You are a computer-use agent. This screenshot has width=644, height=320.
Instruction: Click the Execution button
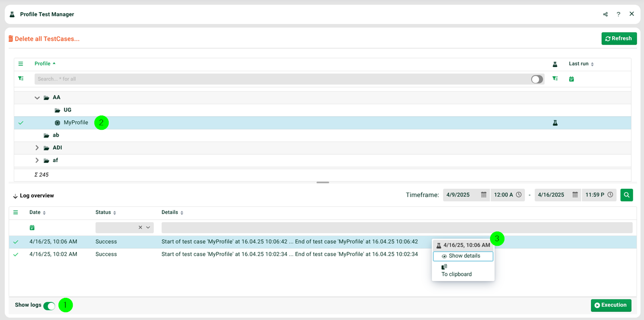611,305
